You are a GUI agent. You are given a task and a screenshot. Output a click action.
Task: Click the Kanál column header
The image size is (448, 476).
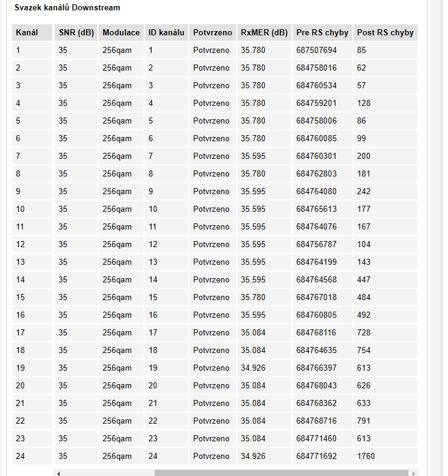pyautogui.click(x=27, y=32)
